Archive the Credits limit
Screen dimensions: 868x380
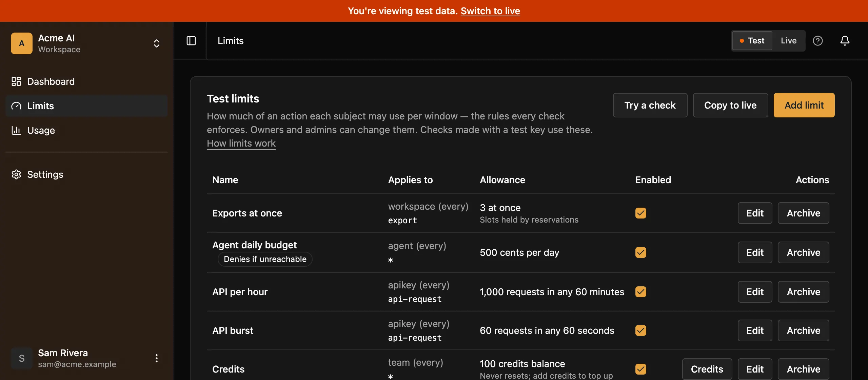[804, 369]
